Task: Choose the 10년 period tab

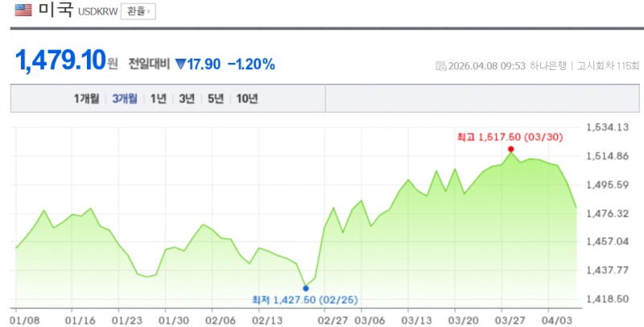Action: (x=246, y=98)
